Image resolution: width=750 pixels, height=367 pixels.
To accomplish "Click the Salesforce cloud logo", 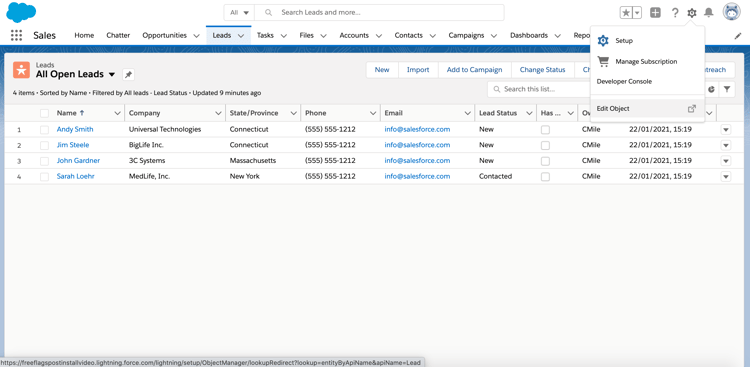I will 21,12.
